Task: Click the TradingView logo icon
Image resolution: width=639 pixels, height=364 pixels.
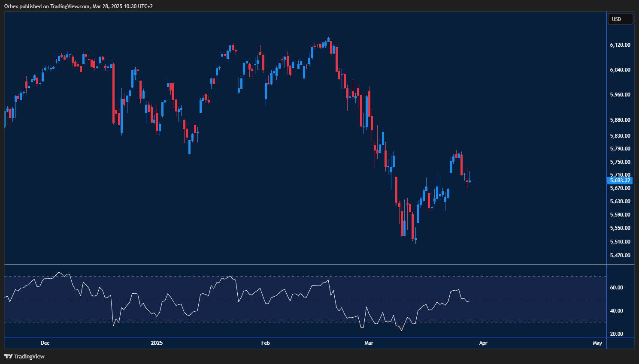Action: pyautogui.click(x=9, y=356)
